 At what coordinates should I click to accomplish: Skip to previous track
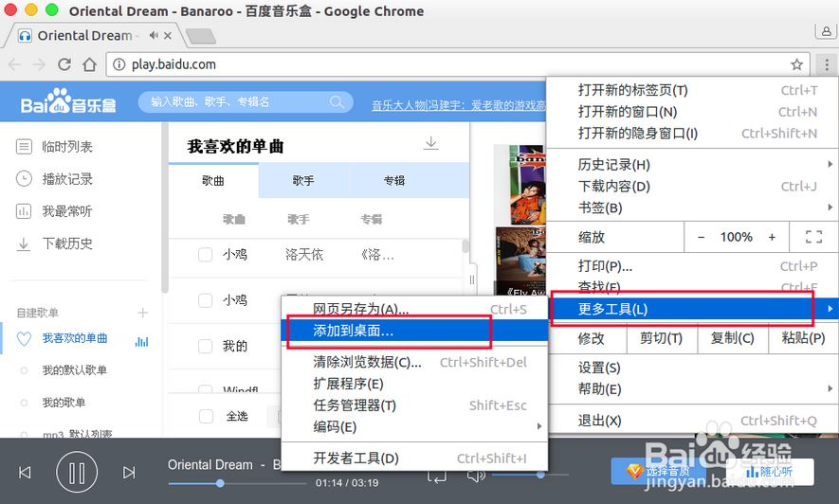pos(25,473)
